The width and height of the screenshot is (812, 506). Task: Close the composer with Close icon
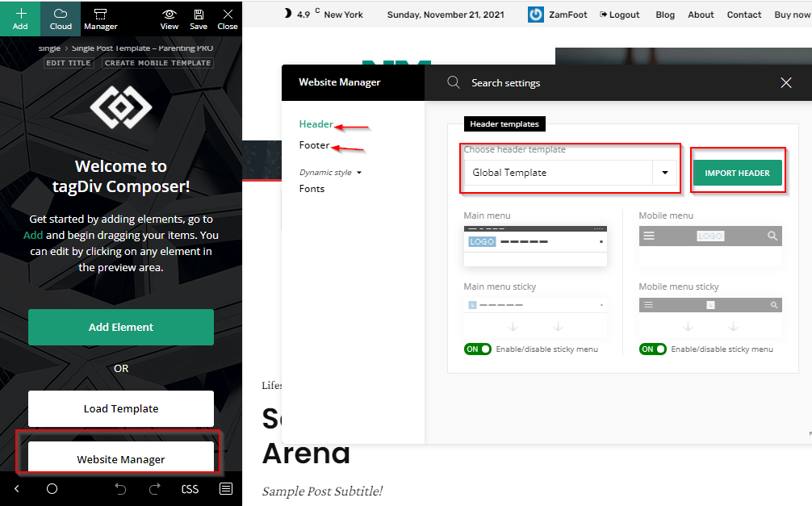tap(228, 14)
